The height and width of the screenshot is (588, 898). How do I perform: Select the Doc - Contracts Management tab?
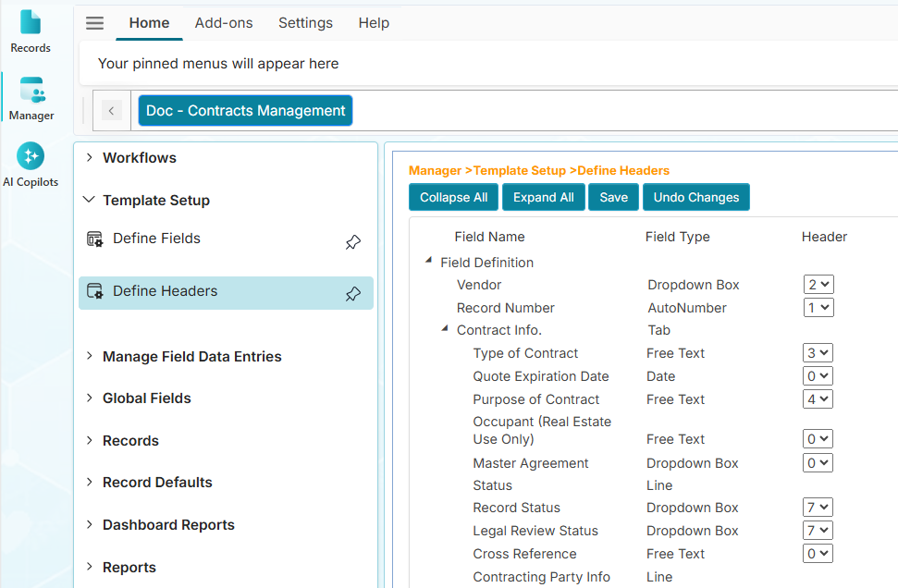point(245,111)
